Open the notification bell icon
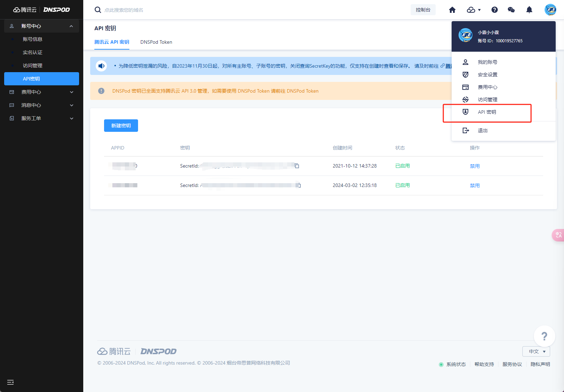Viewport: 564px width, 392px height. pos(529,10)
